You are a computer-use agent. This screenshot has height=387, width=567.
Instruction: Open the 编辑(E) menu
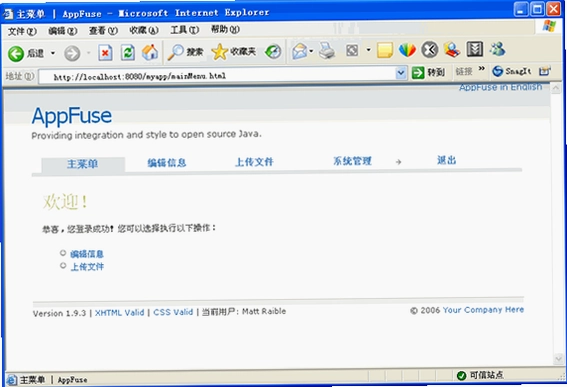pyautogui.click(x=63, y=31)
